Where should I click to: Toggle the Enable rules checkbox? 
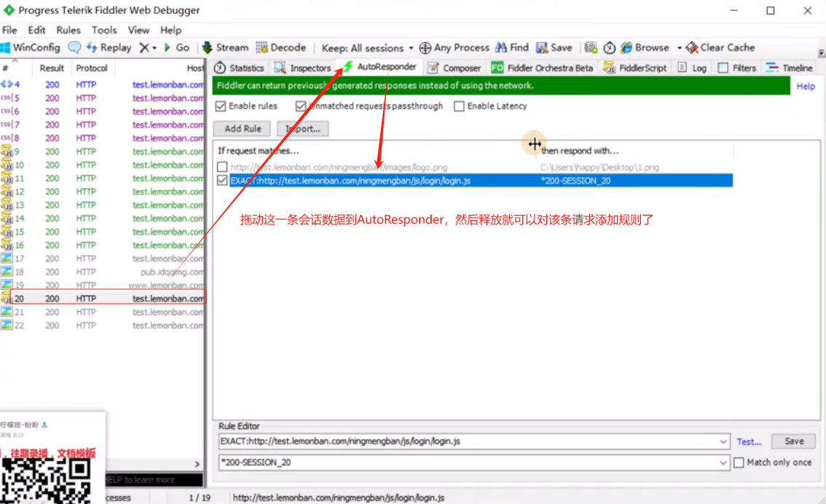tap(221, 106)
